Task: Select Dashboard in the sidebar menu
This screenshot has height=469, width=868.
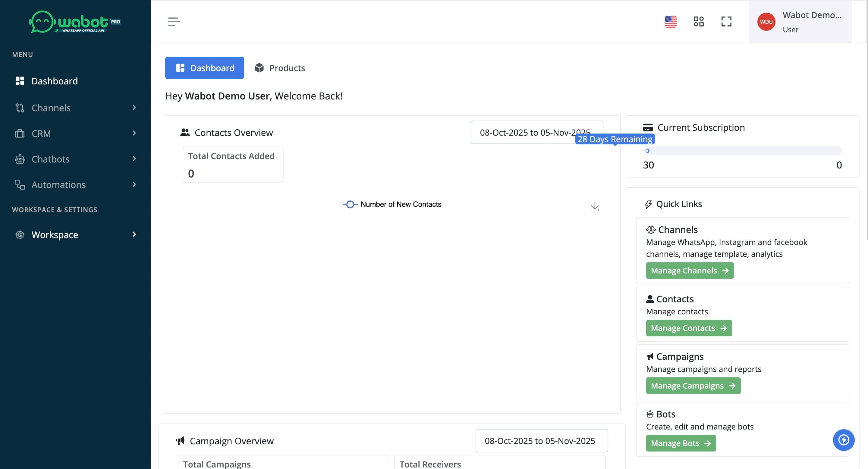Action: pyautogui.click(x=54, y=81)
